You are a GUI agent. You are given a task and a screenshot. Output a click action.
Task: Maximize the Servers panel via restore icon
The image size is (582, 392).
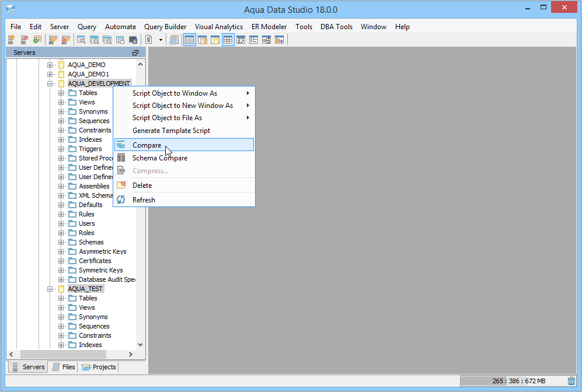point(135,52)
